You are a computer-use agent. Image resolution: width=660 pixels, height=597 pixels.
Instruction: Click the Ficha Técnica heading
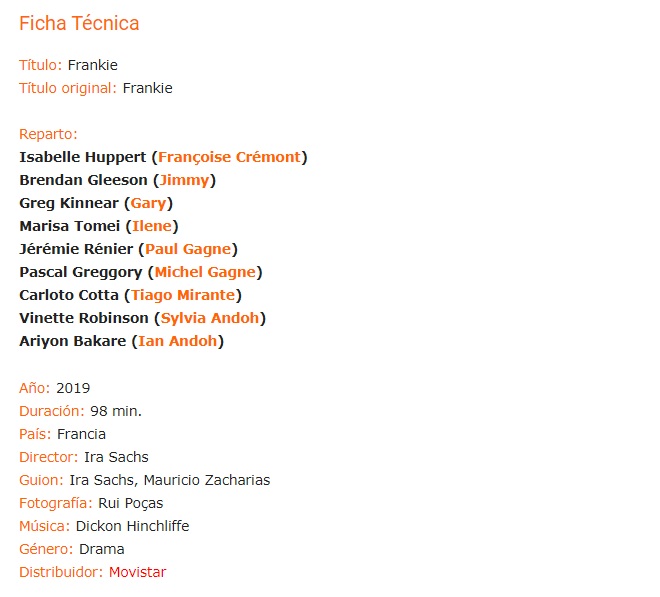(x=79, y=23)
